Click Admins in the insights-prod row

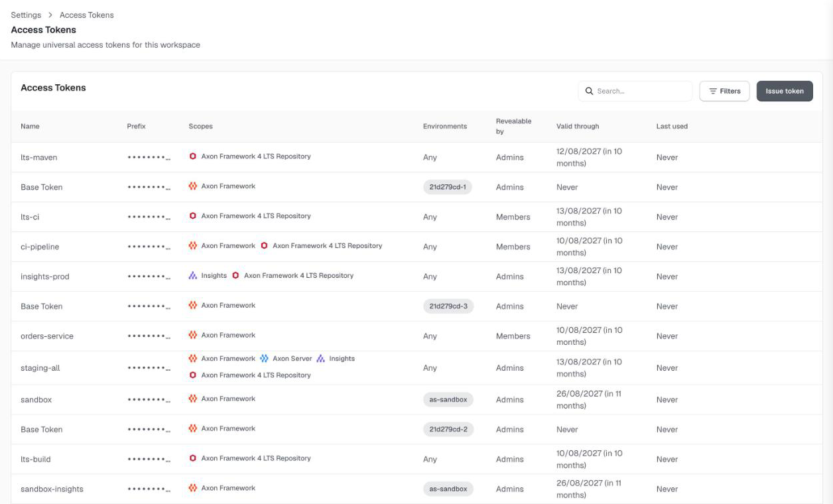pos(509,277)
